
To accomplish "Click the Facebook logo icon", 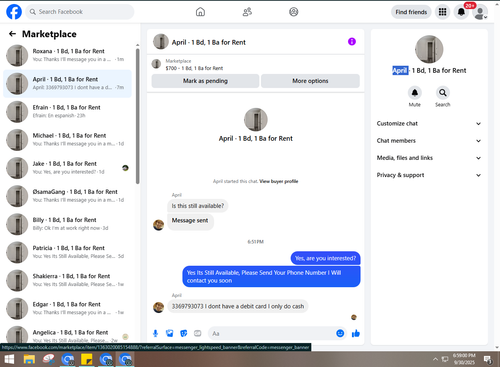I will [x=14, y=12].
